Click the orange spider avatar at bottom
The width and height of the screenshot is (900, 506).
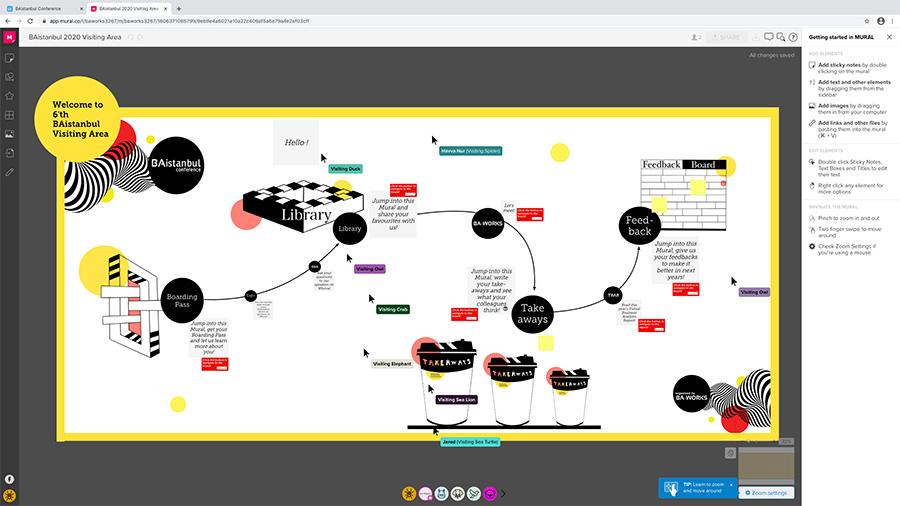coord(409,493)
